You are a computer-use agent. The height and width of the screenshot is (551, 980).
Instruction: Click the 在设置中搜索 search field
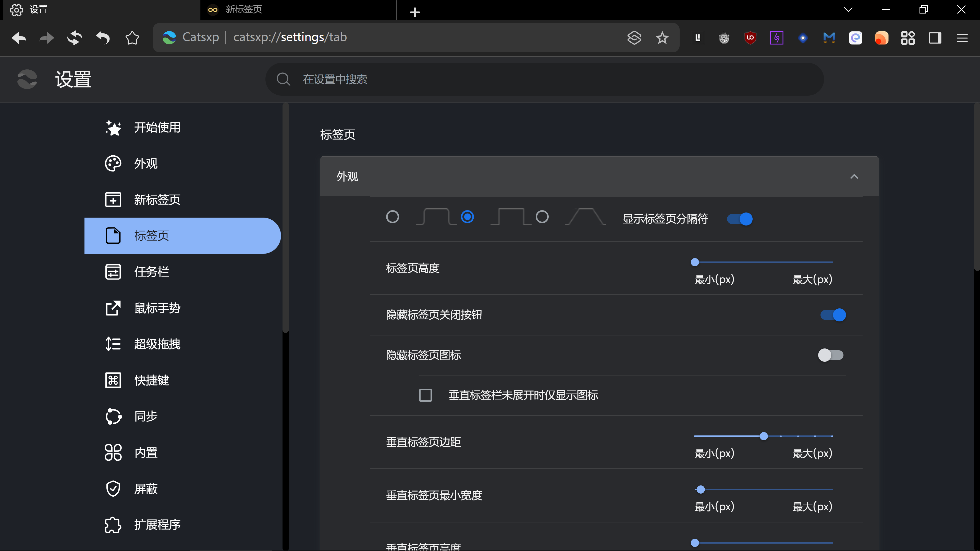(544, 79)
